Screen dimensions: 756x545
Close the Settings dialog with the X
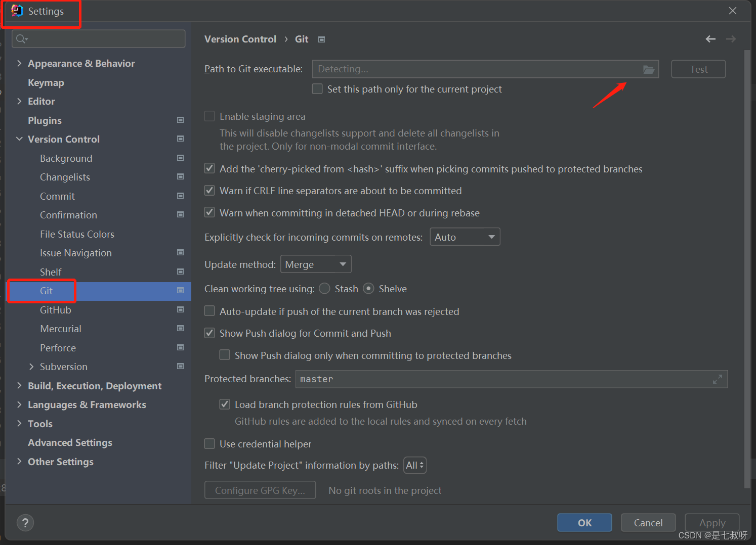(732, 11)
